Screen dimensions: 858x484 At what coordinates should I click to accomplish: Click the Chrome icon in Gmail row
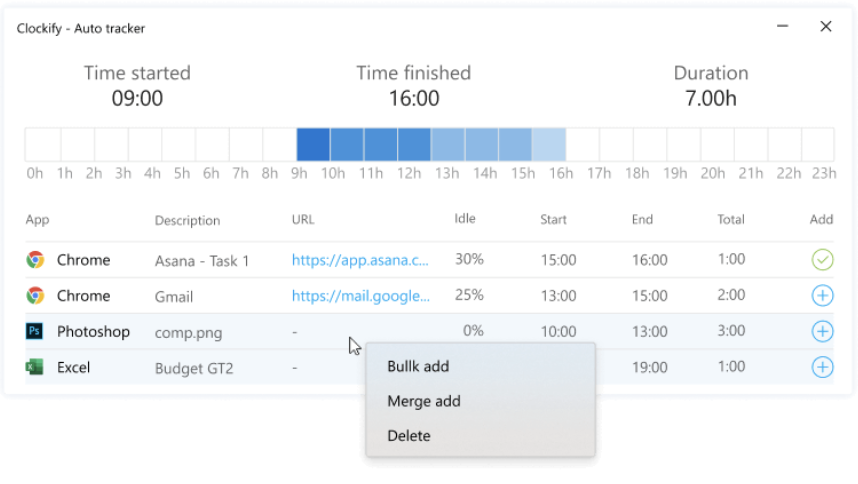(35, 296)
